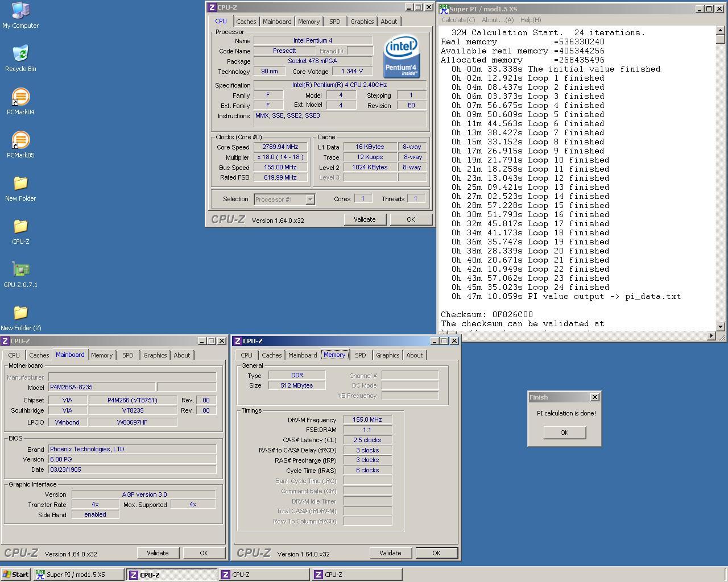Confirm OK in the Finish dialog
The height and width of the screenshot is (582, 728).
tap(564, 433)
